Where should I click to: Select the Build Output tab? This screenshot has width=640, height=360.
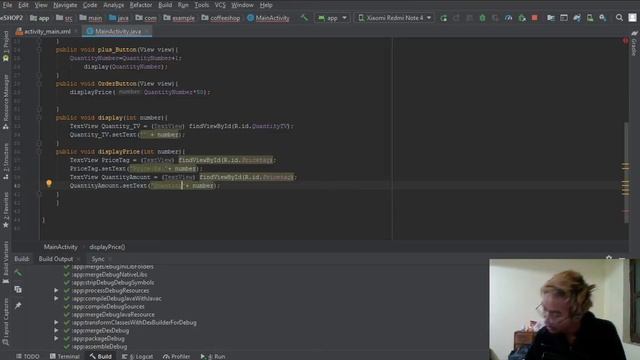(x=56, y=259)
